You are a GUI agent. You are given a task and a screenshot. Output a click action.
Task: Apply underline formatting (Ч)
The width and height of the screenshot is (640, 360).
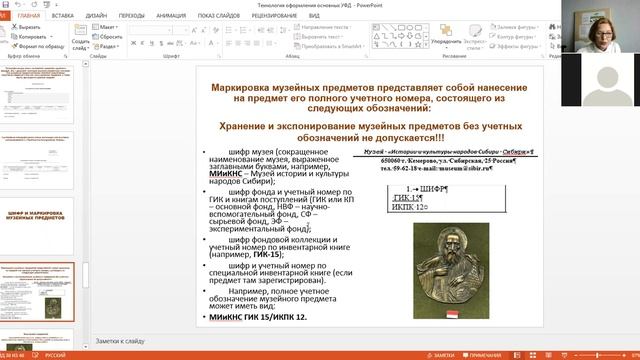pos(152,43)
